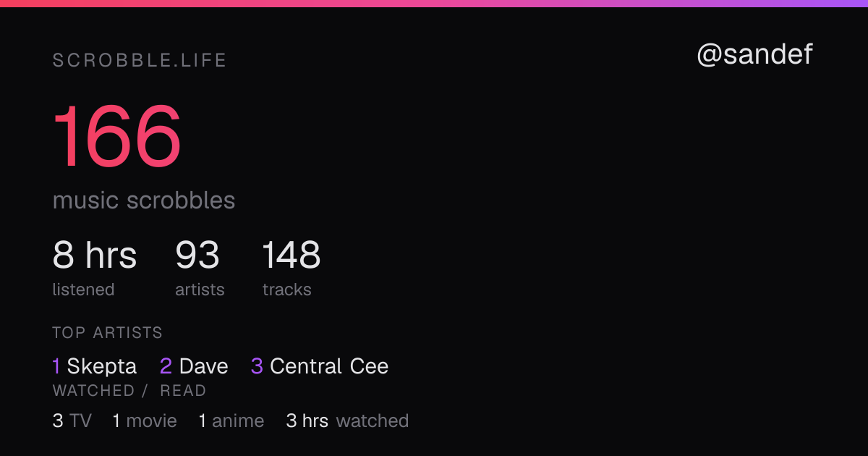Select the large 166 scrobble count

117,137
